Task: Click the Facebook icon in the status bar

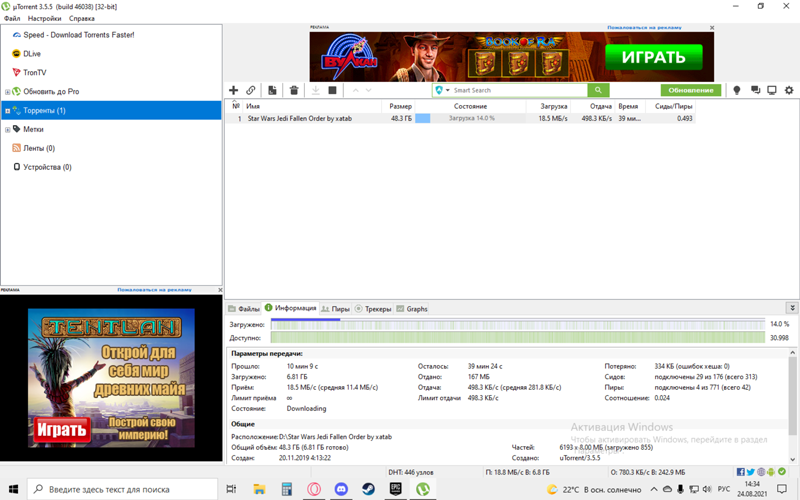Action: [x=740, y=472]
